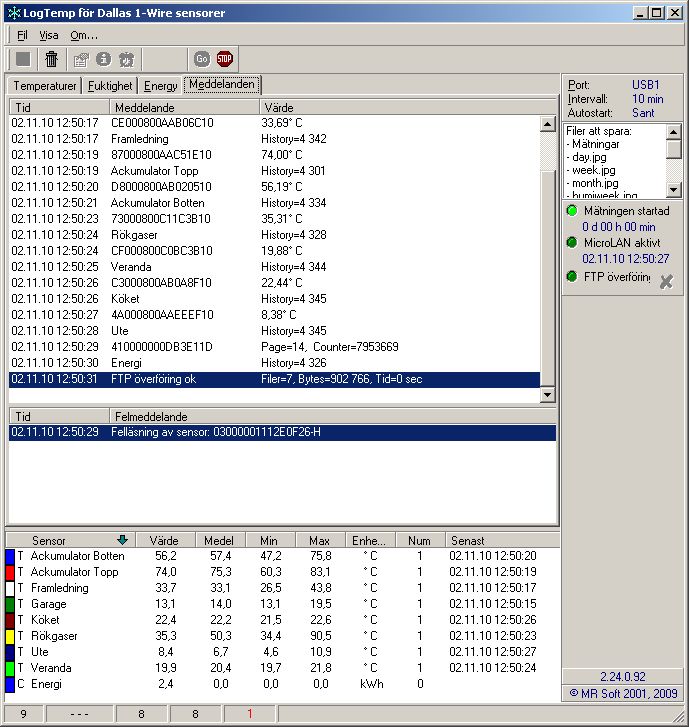Click the gray square toolbar icon
Screen dimensions: 689x727
23,59
